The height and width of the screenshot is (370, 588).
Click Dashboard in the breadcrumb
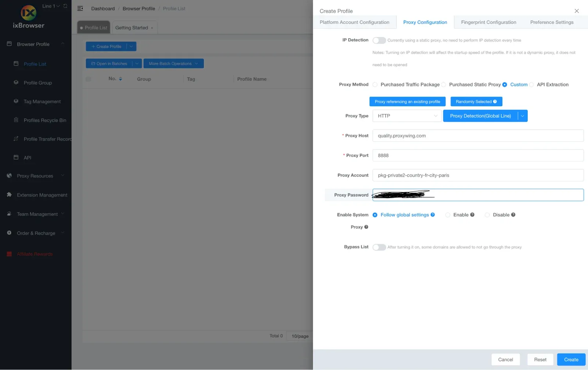[103, 8]
